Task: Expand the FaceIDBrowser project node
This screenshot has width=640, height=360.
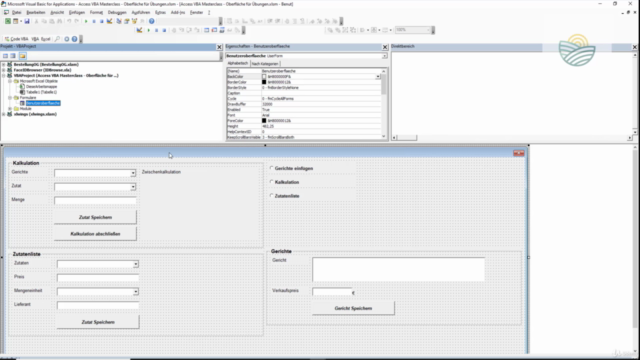Action: pos(4,70)
